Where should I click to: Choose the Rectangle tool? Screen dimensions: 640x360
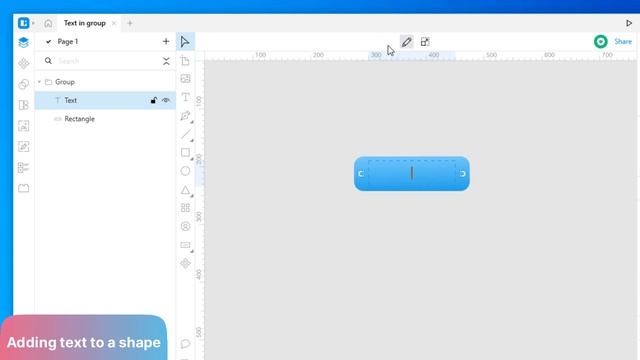click(x=185, y=152)
